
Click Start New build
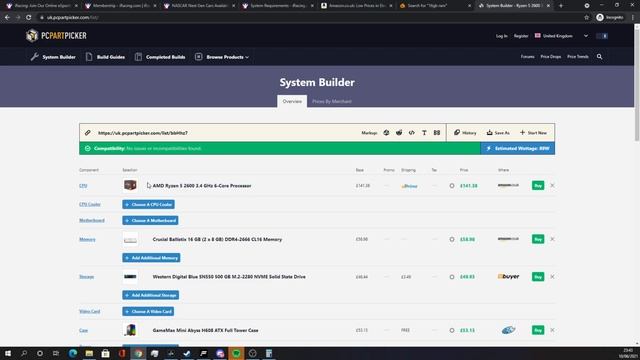(533, 133)
